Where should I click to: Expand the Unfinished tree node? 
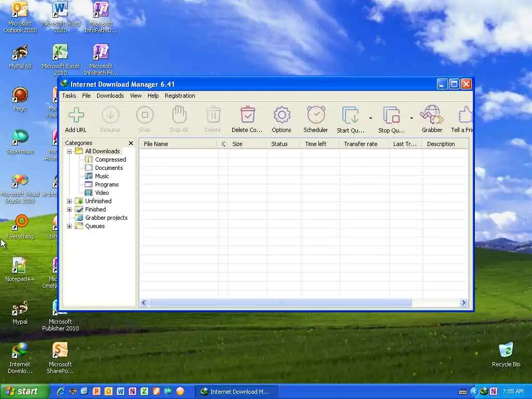pos(69,201)
